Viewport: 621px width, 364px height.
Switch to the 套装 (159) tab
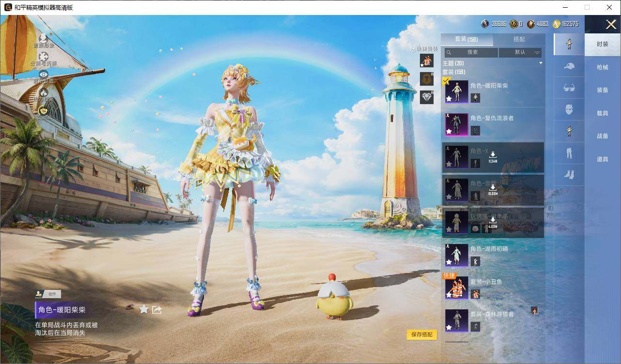[466, 39]
